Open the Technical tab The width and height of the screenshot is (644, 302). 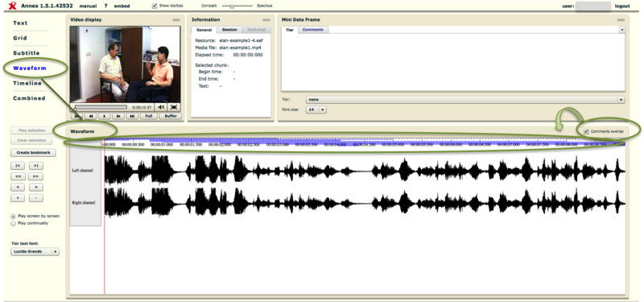(x=256, y=30)
